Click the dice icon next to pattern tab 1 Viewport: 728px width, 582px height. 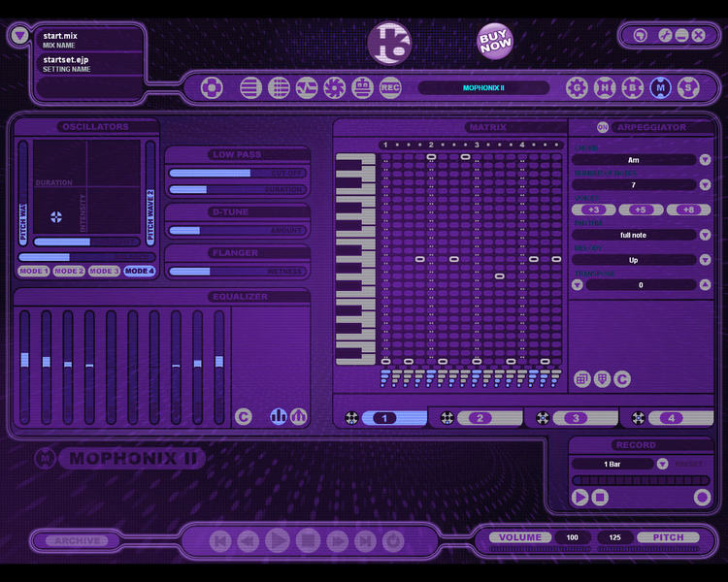point(351,418)
